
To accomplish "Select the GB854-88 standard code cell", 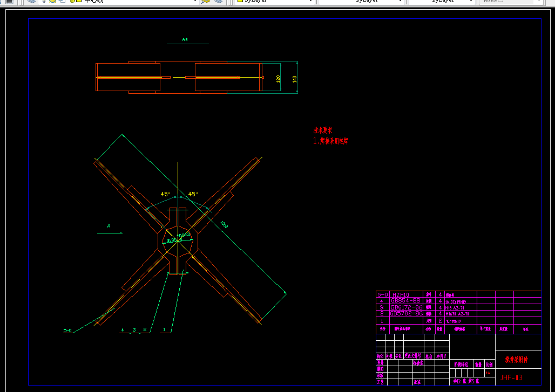I will (405, 301).
